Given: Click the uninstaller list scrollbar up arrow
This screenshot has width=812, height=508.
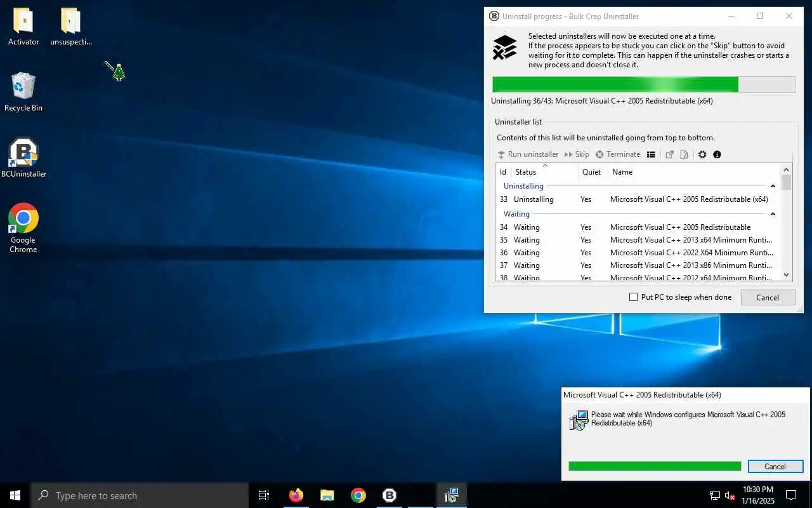Looking at the screenshot, I should point(787,170).
